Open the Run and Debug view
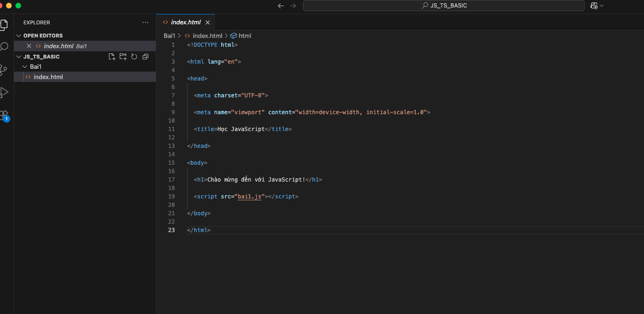The width and height of the screenshot is (644, 314). pyautogui.click(x=4, y=92)
